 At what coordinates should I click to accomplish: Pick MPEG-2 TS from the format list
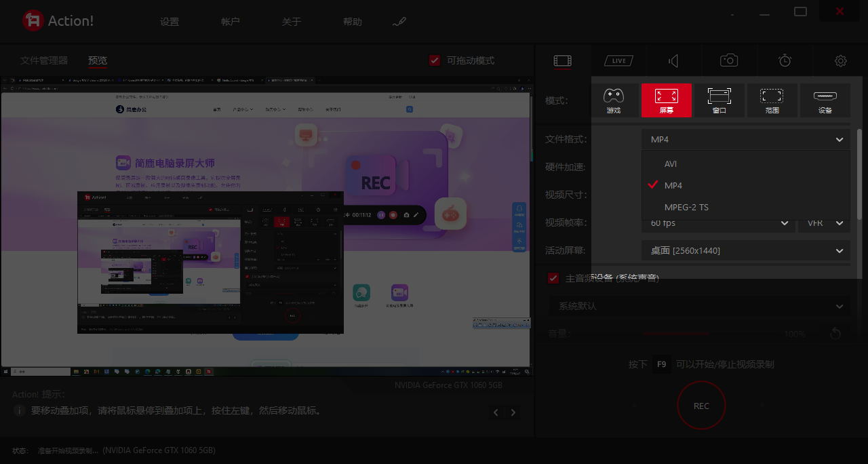click(686, 208)
